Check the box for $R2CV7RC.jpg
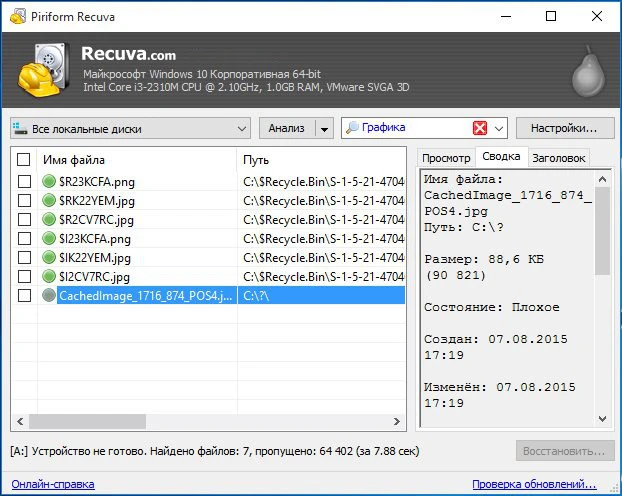 coord(24,220)
